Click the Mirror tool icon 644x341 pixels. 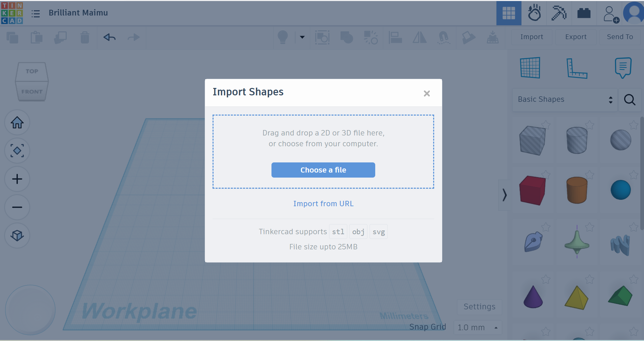click(419, 37)
